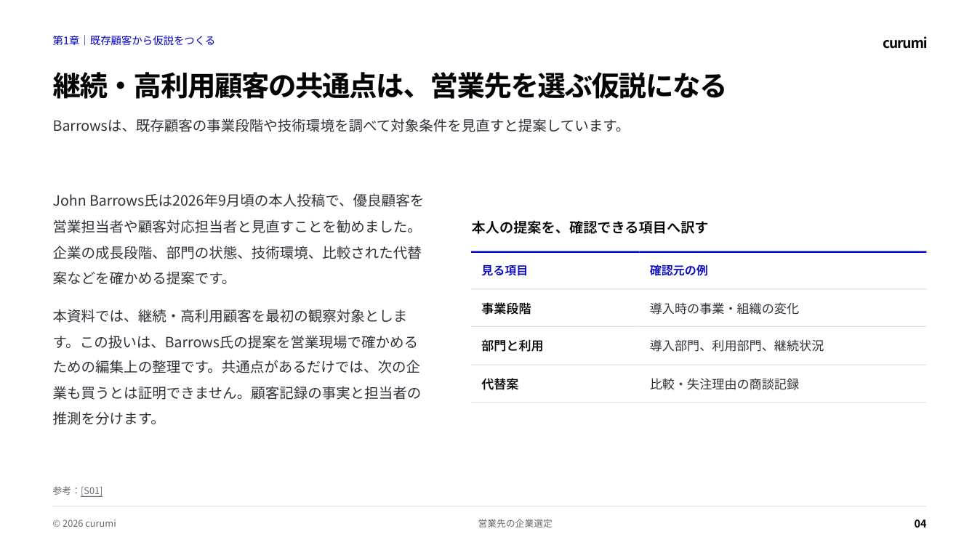Select the 代替案 row label
980x550 pixels.
pos(500,384)
